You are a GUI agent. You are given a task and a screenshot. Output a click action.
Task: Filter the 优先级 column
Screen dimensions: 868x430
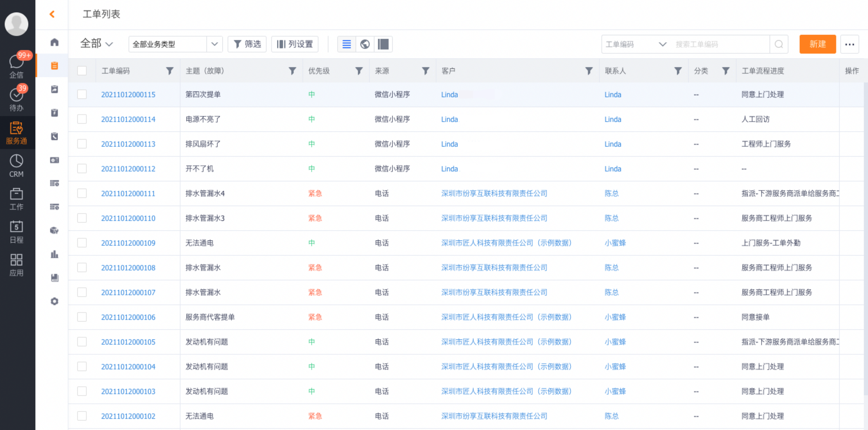[359, 70]
